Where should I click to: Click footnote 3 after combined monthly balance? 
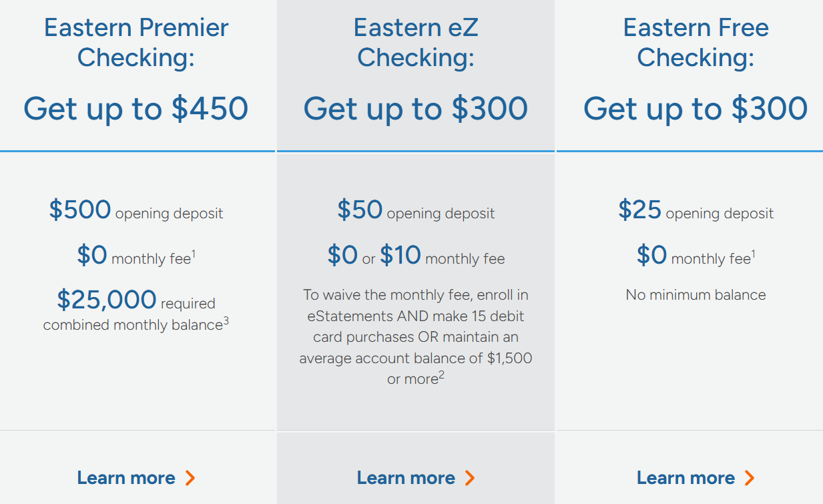pos(226,321)
